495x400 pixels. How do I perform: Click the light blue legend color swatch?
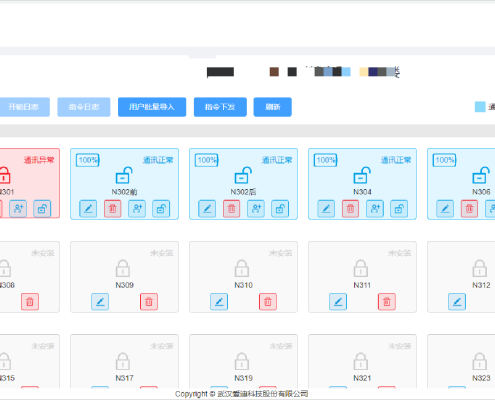point(480,107)
